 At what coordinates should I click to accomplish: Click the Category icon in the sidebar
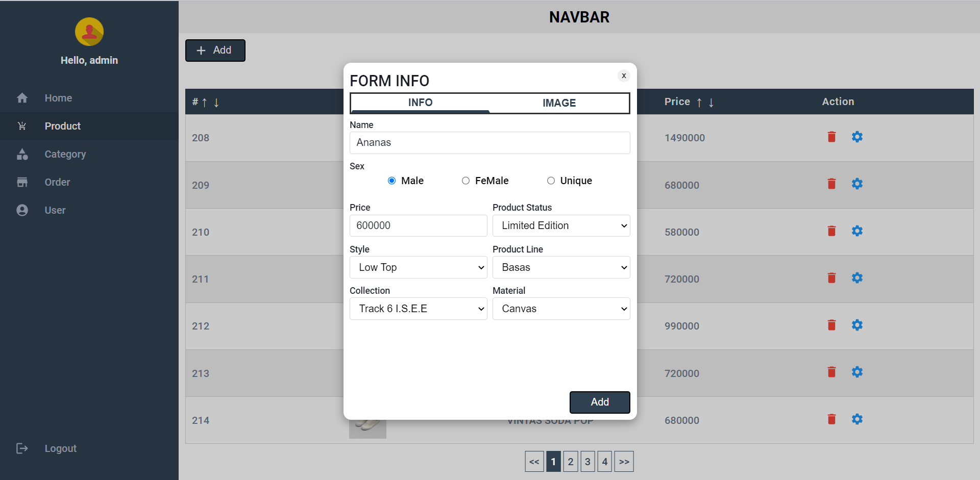click(x=22, y=154)
